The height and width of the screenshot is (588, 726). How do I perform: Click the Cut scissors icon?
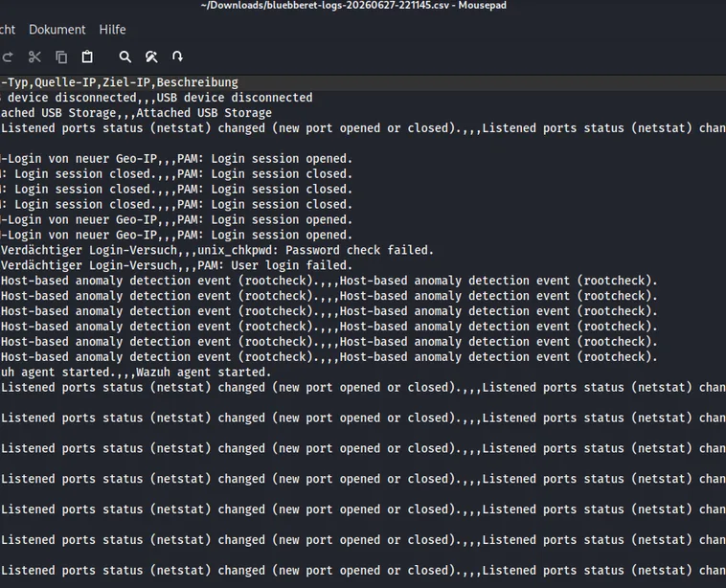pyautogui.click(x=34, y=57)
